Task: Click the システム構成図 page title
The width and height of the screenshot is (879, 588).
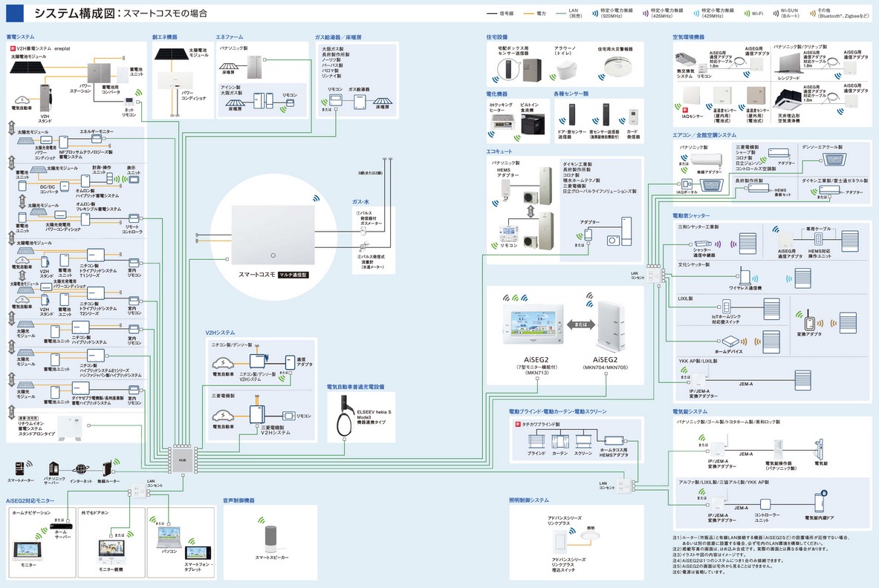Action: click(75, 13)
